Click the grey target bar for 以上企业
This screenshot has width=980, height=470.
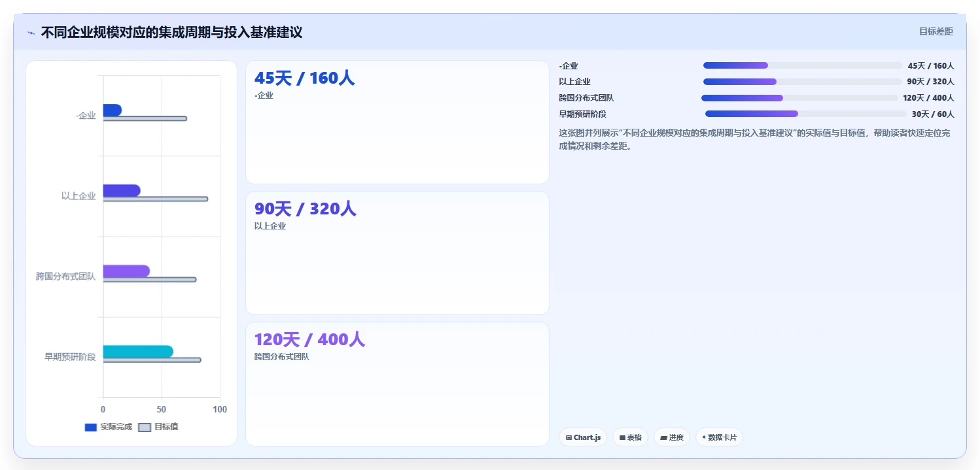[155, 199]
